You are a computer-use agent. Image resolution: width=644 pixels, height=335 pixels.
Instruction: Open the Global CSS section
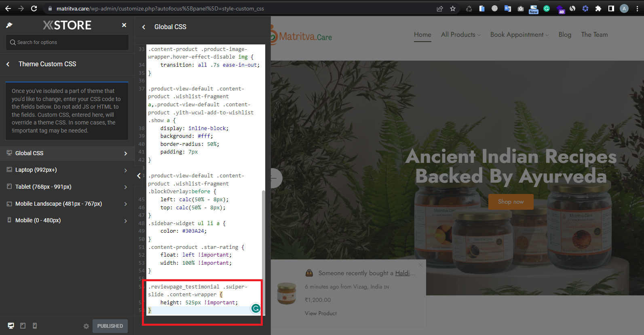67,153
